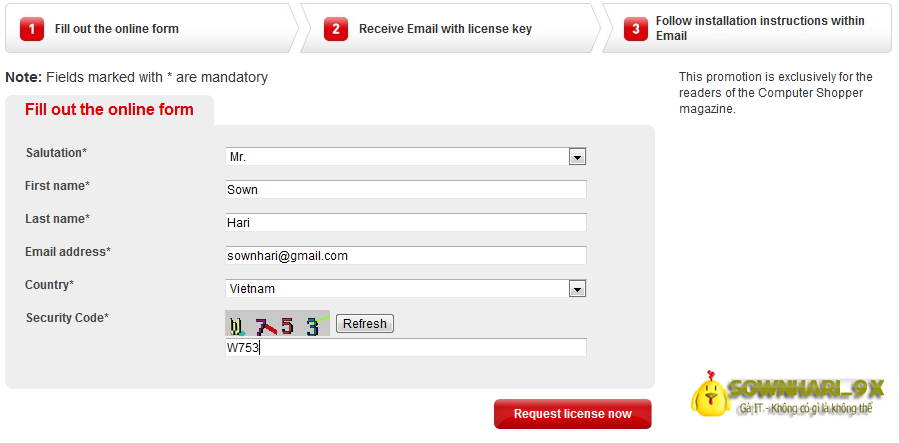Click the red Fill out the online form heading tab
Viewport: 899px width, 443px height.
point(110,110)
